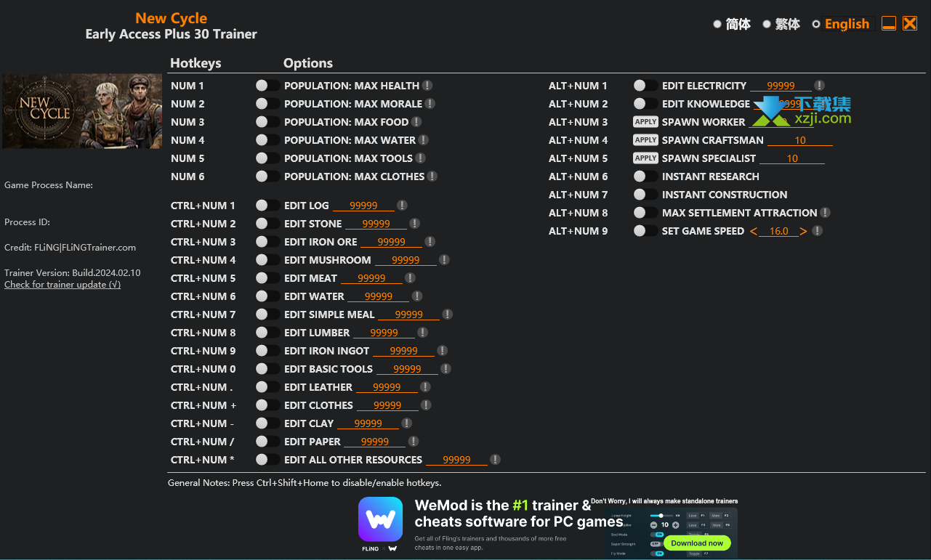The image size is (931, 560).
Task: Click info icon beside Population: Max Tools
Action: [x=421, y=158]
